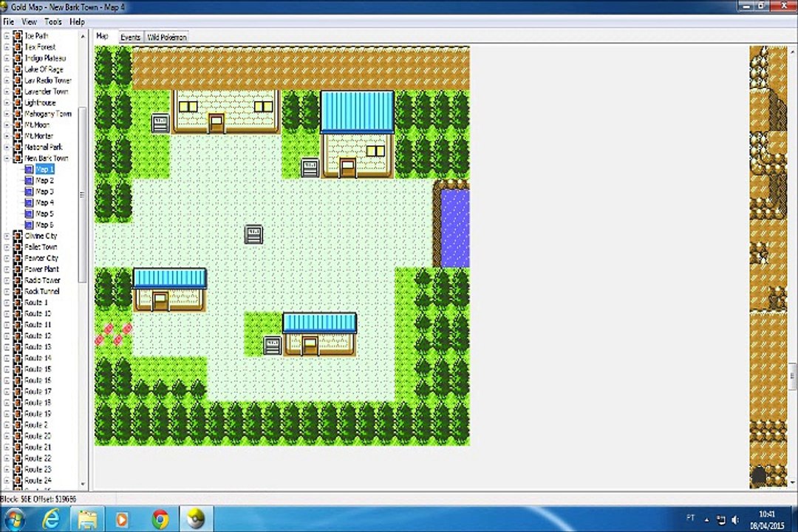This screenshot has height=532, width=798.
Task: Show hidden tray icons arrow
Action: click(x=706, y=519)
